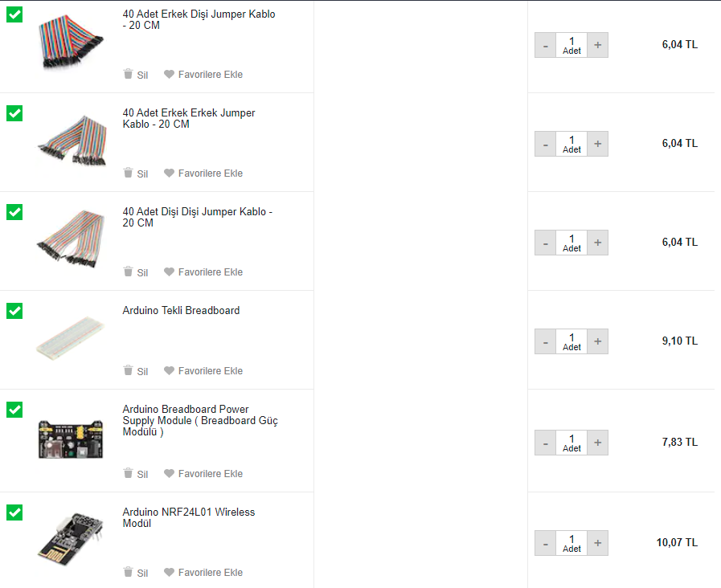Screen dimensions: 721x588
Task: Decrease quantity of NRF24L01 Wireless Modül
Action: [x=545, y=543]
